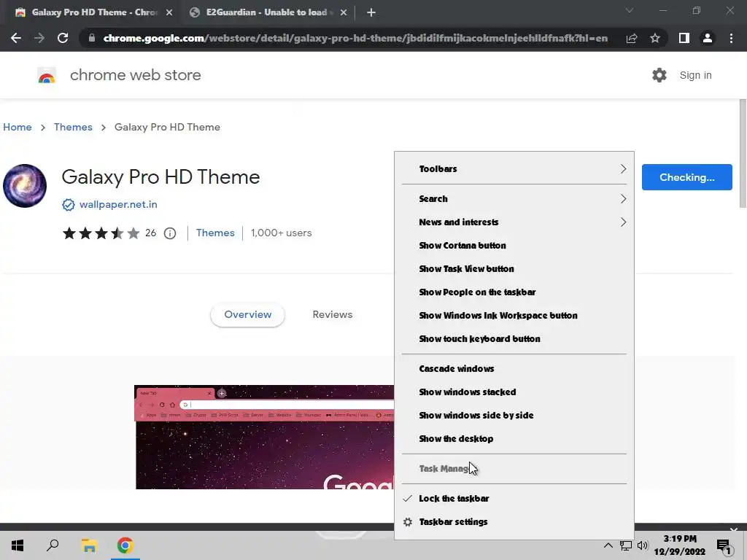The width and height of the screenshot is (747, 560).
Task: Toggle Lock the taskbar checkmark item
Action: [x=514, y=499]
